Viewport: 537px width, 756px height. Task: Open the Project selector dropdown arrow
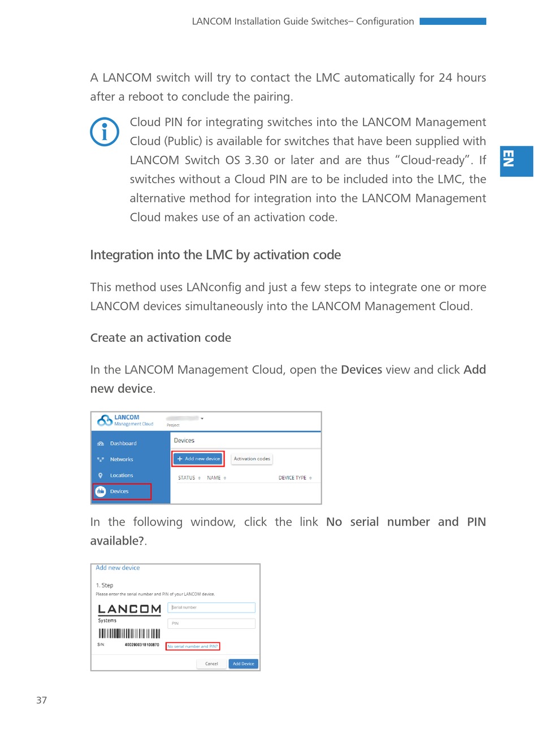(202, 419)
